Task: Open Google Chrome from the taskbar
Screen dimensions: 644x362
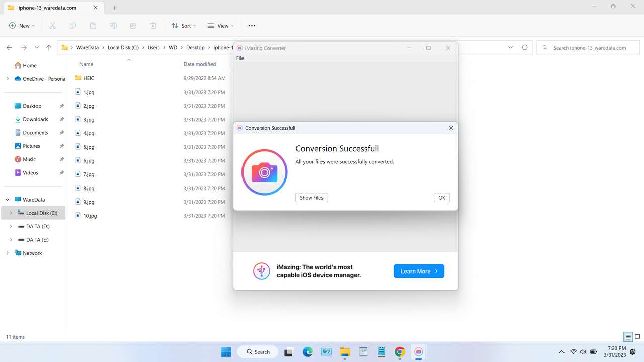Action: click(399, 352)
